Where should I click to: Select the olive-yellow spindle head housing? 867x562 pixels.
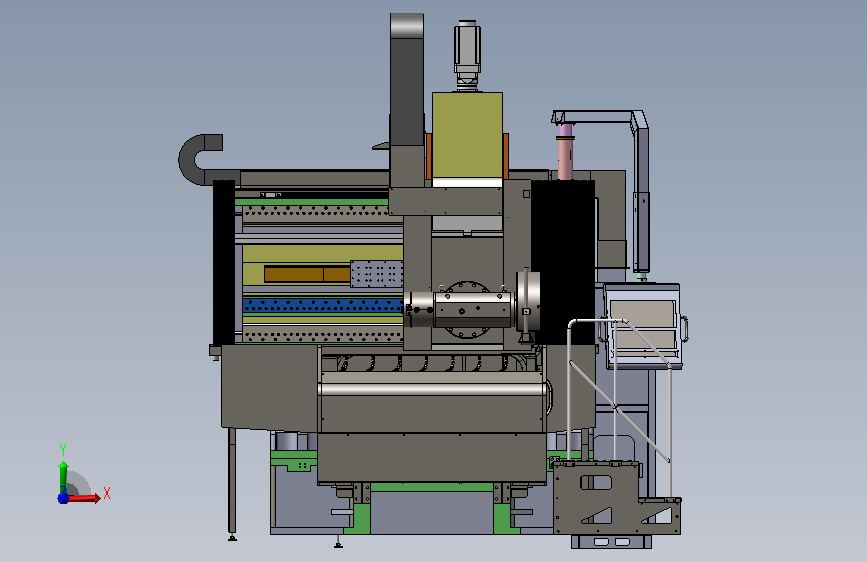pyautogui.click(x=467, y=135)
